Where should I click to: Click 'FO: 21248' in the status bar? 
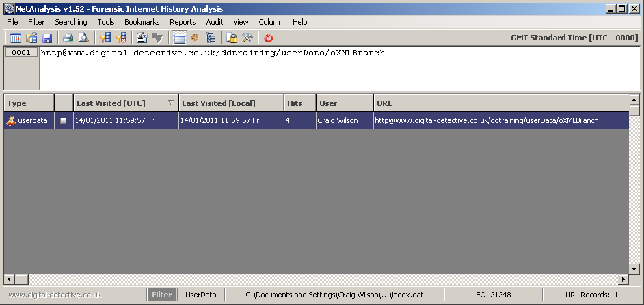pos(493,295)
